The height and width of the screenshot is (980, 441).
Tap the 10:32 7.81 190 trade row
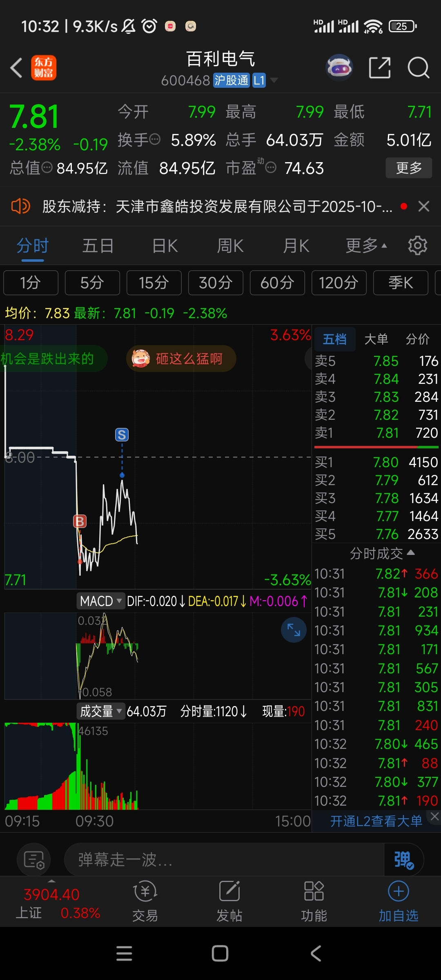(x=376, y=801)
